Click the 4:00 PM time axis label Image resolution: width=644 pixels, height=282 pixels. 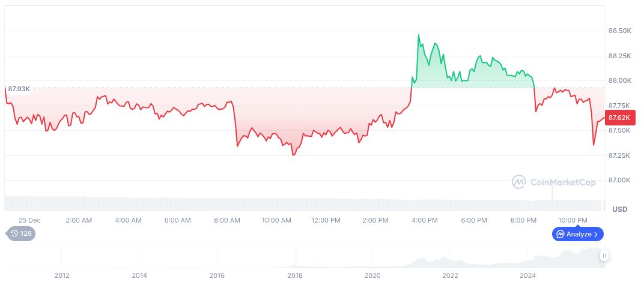pos(425,220)
